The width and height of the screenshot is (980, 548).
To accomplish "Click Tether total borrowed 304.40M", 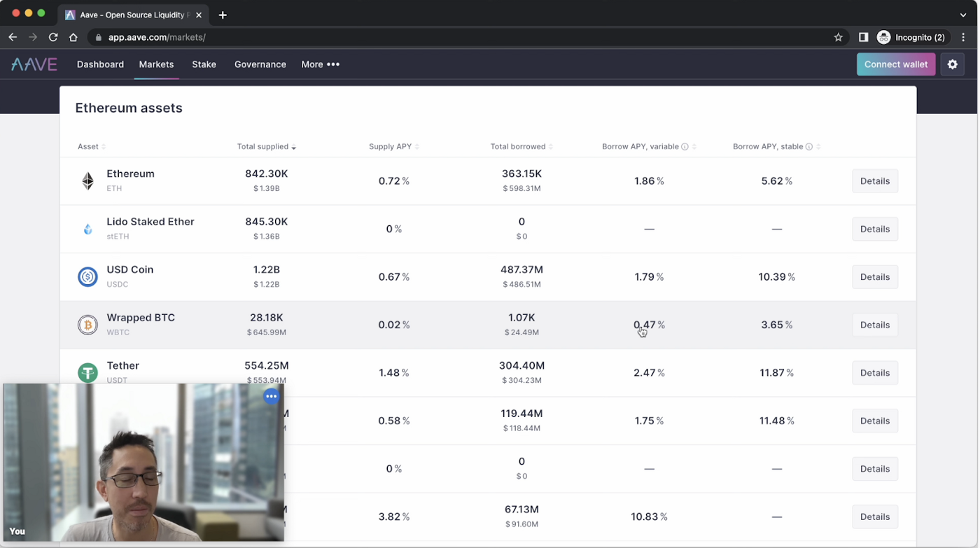I will pyautogui.click(x=521, y=365).
